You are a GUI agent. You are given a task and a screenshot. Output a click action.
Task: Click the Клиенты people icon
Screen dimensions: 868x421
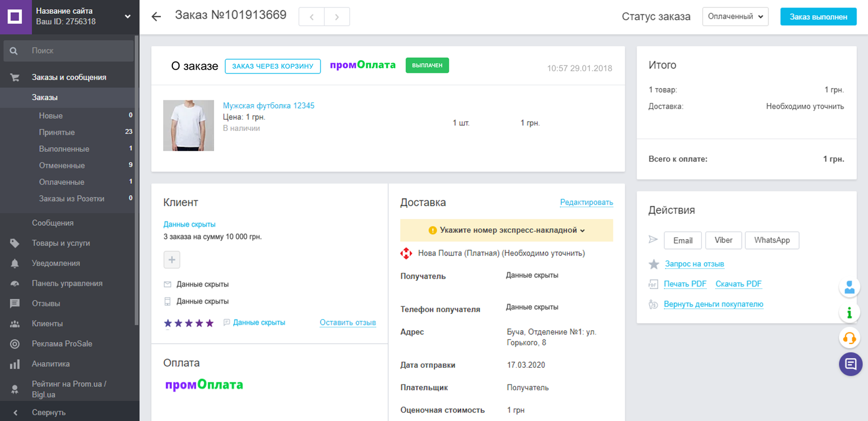15,324
